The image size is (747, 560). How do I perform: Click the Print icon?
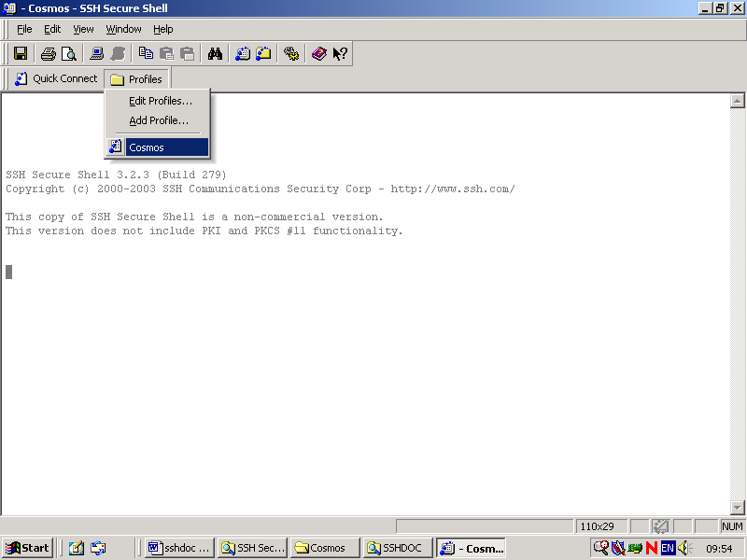coord(48,54)
